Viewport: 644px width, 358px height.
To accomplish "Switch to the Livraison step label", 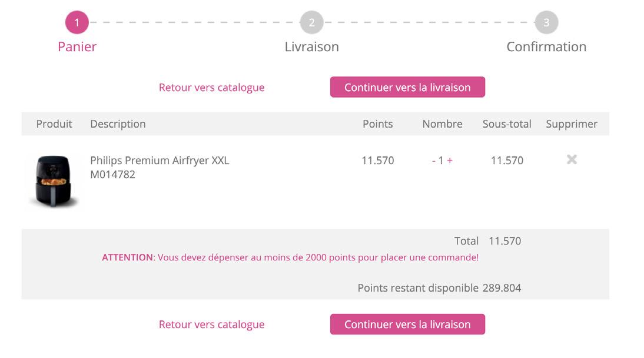I will click(311, 47).
